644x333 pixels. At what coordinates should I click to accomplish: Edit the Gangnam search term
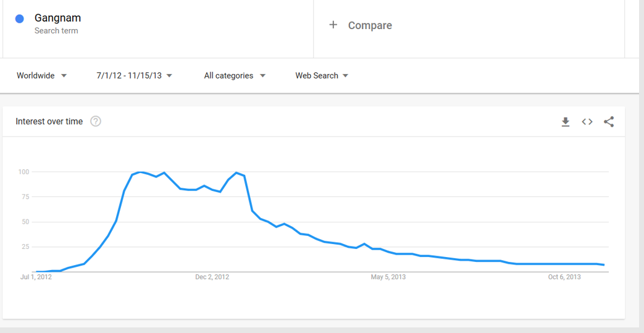tap(57, 18)
